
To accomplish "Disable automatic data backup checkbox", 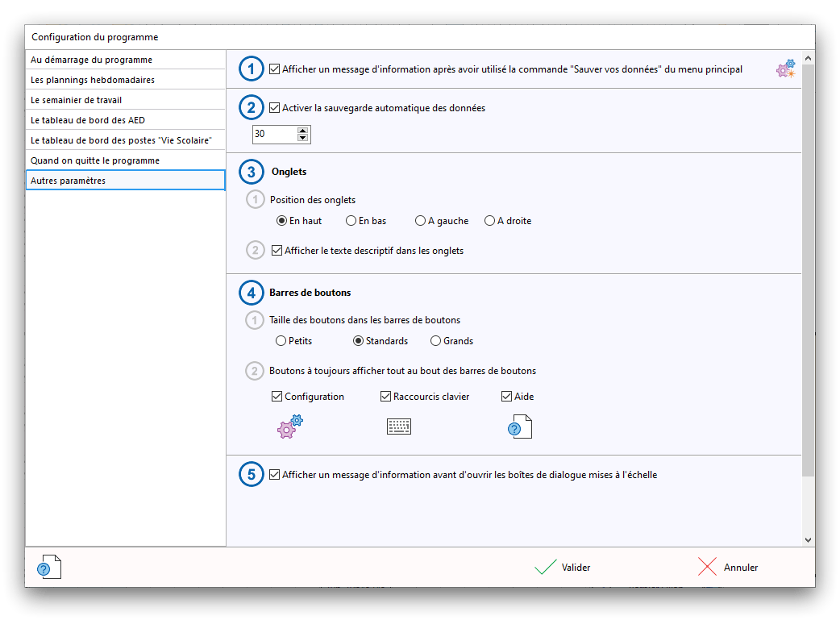I will 275,107.
